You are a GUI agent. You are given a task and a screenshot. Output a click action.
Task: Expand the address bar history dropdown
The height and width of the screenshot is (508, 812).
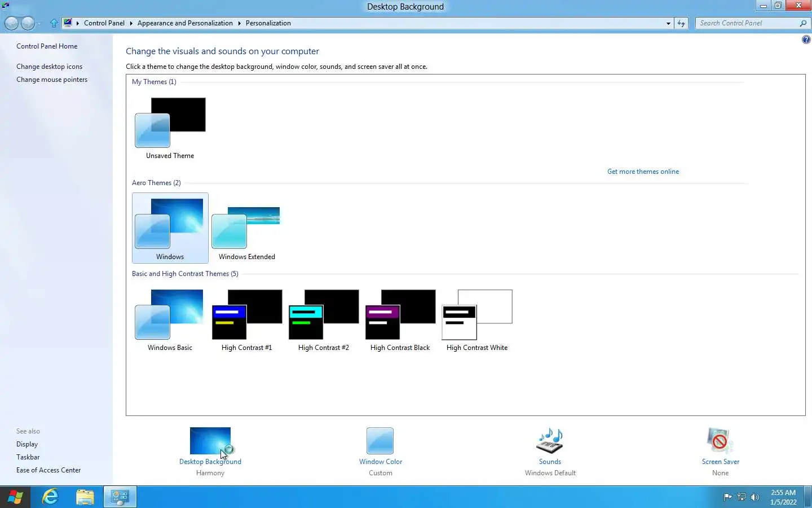[x=668, y=23]
